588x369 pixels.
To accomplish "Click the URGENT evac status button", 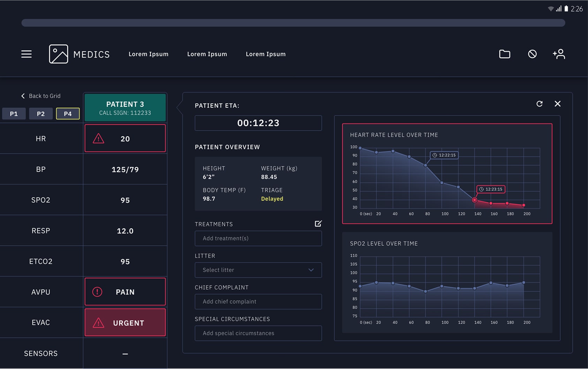I will pyautogui.click(x=125, y=323).
